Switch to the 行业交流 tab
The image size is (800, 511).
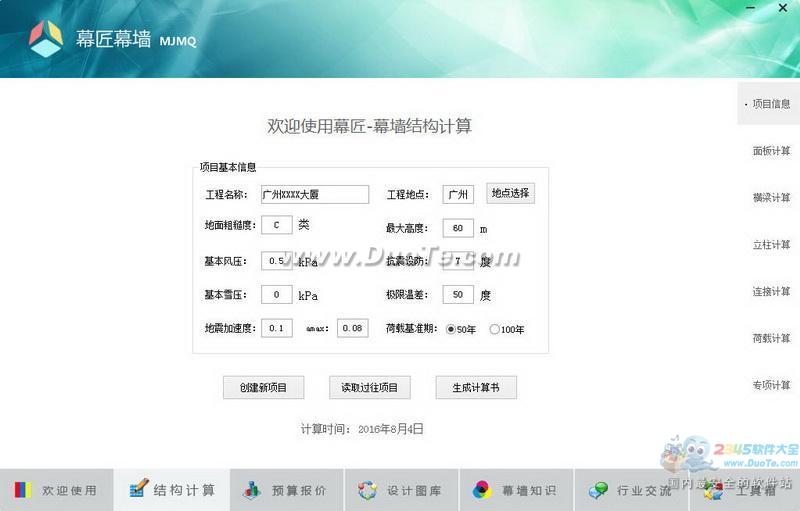[x=632, y=490]
